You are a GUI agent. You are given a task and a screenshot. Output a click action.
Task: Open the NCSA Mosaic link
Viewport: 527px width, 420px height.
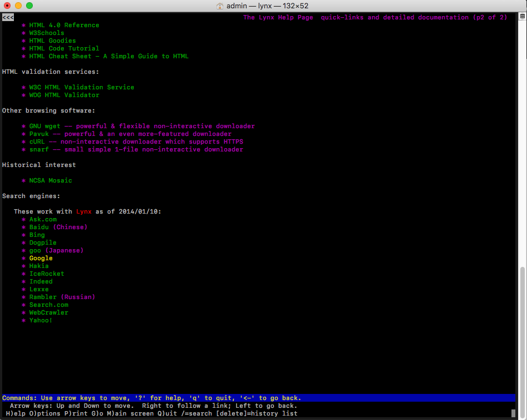[x=51, y=181]
